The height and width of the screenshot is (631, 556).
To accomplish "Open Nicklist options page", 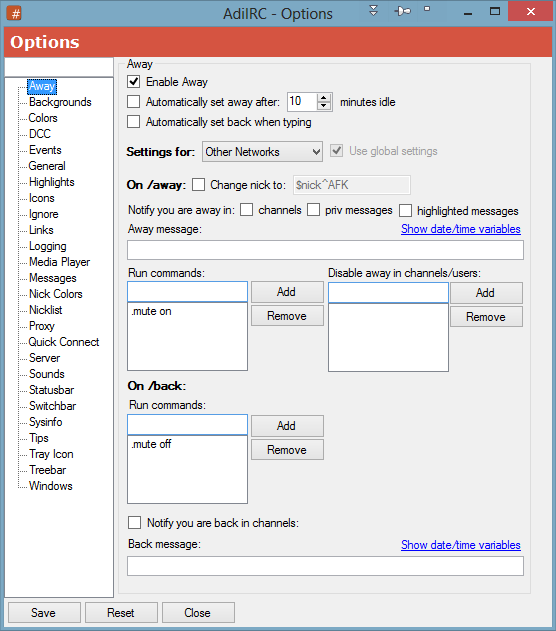I will click(46, 310).
